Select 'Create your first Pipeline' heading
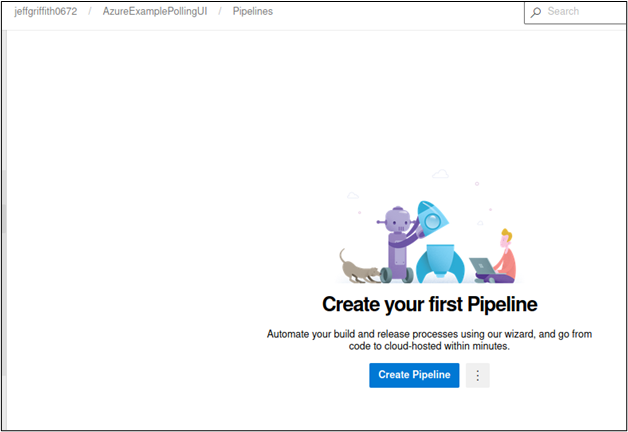Viewport: 628px width, 432px height. coord(430,304)
